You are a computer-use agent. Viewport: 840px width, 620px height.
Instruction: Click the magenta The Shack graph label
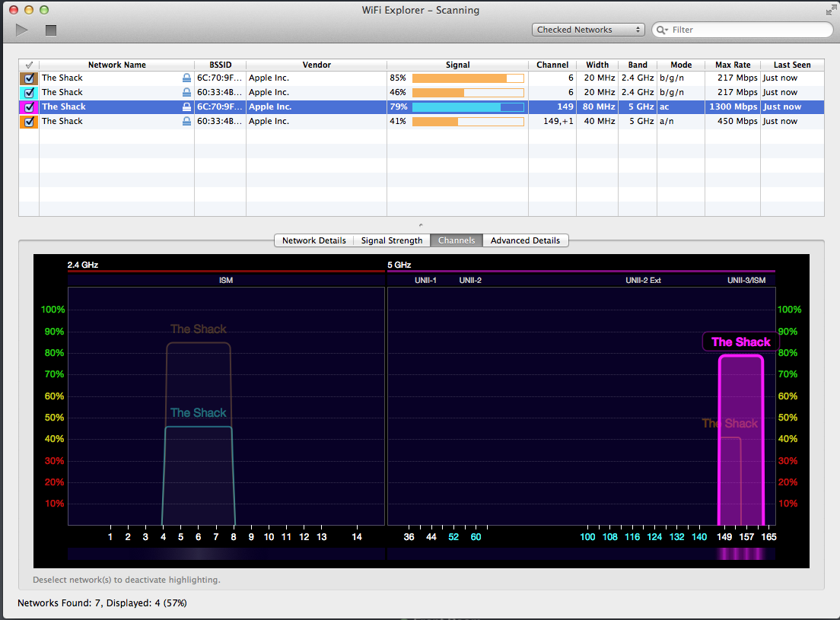coord(740,342)
